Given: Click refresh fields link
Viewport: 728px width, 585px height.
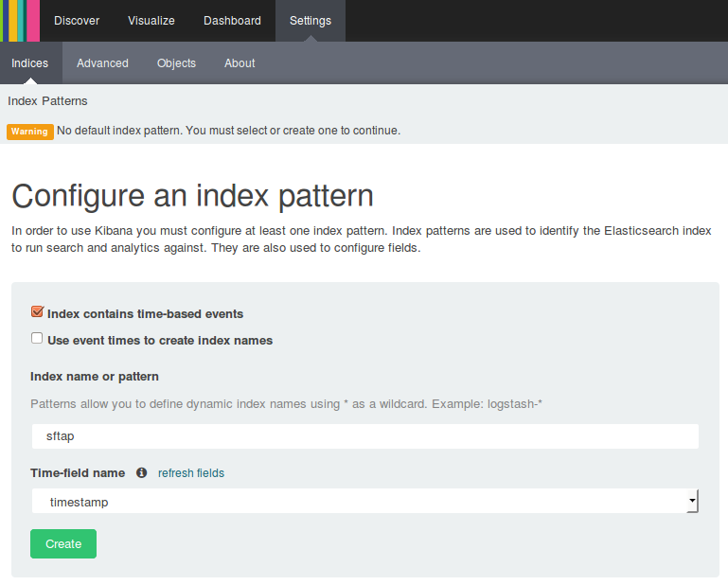Looking at the screenshot, I should tap(191, 472).
